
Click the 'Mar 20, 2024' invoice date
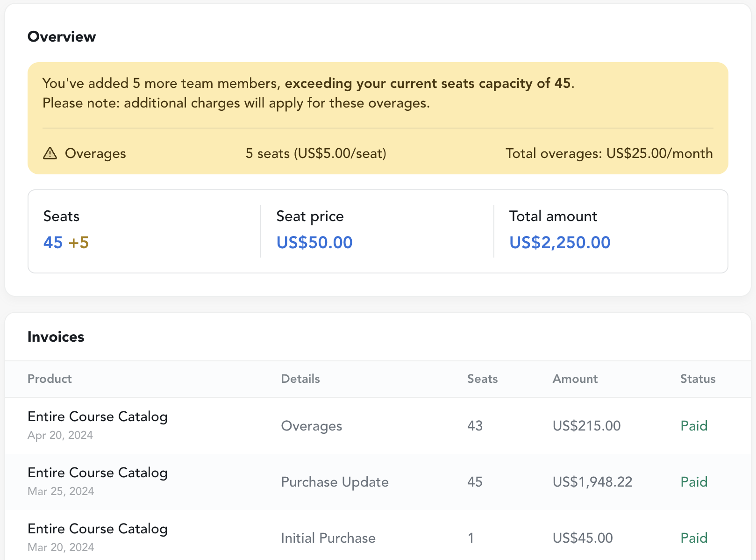click(x=61, y=547)
